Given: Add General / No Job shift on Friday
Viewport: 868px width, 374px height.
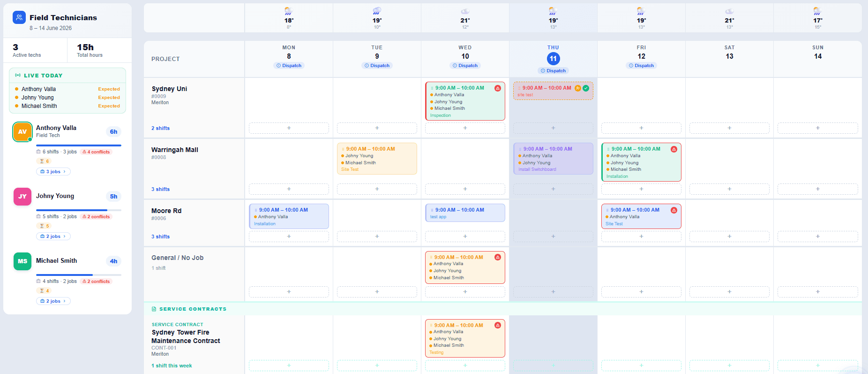Looking at the screenshot, I should click(x=641, y=292).
